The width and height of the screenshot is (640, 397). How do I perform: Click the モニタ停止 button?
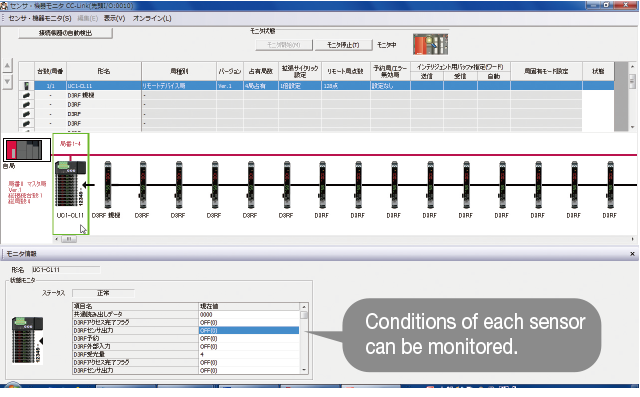(x=343, y=45)
